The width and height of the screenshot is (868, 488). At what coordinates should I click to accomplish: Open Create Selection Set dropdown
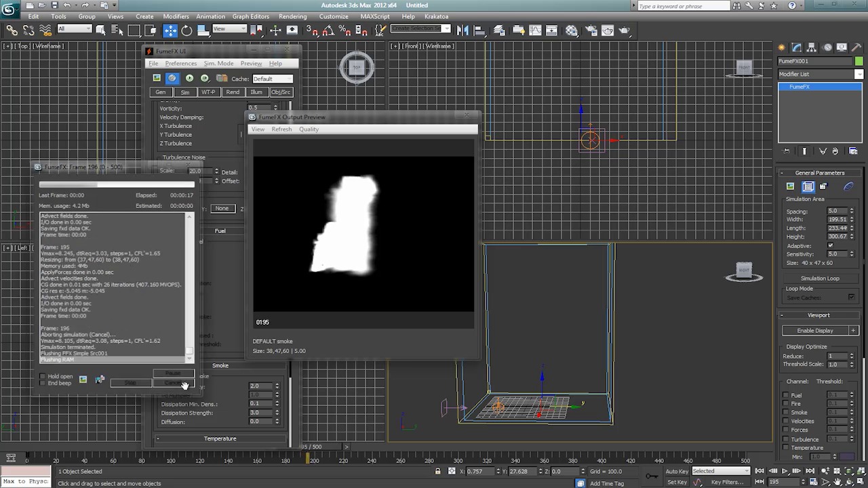(x=420, y=29)
